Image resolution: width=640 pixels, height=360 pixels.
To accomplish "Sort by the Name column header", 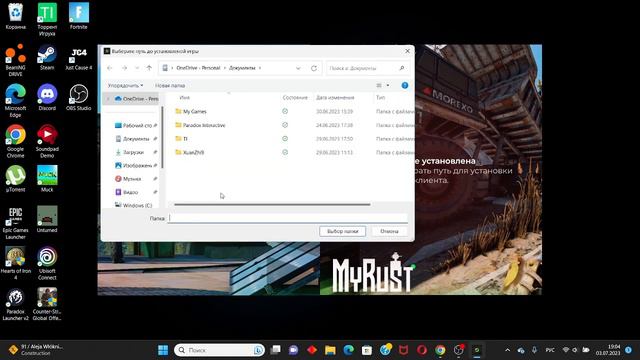I will 184,98.
